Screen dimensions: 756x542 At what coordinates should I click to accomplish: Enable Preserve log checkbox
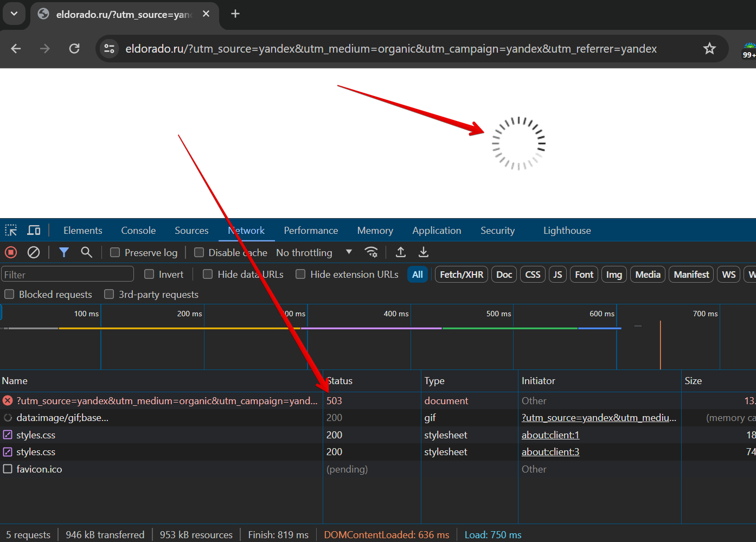(x=115, y=252)
